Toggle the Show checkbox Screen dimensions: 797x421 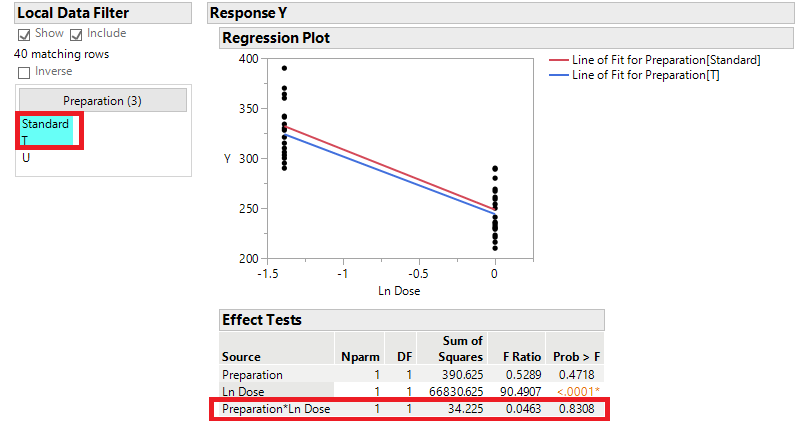click(24, 34)
